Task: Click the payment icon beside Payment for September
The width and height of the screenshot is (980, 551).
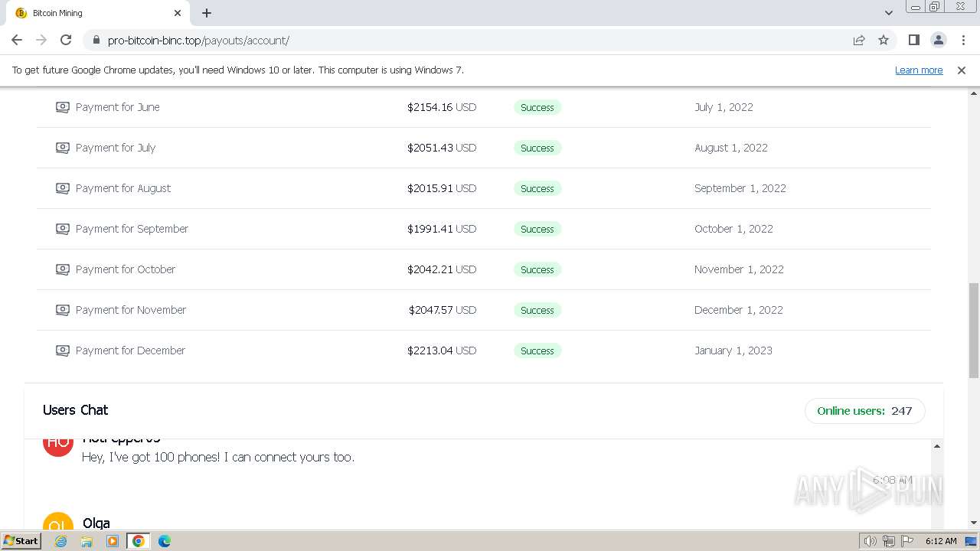Action: (x=63, y=229)
